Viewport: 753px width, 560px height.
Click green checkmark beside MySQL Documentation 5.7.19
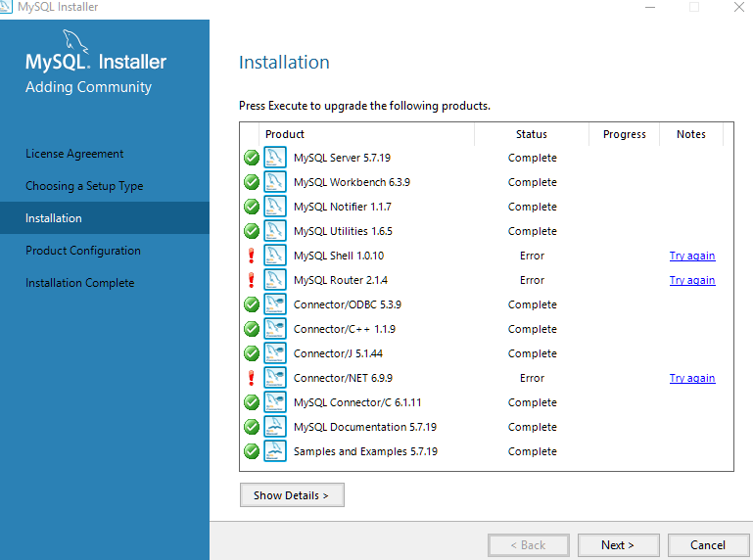[x=252, y=427]
